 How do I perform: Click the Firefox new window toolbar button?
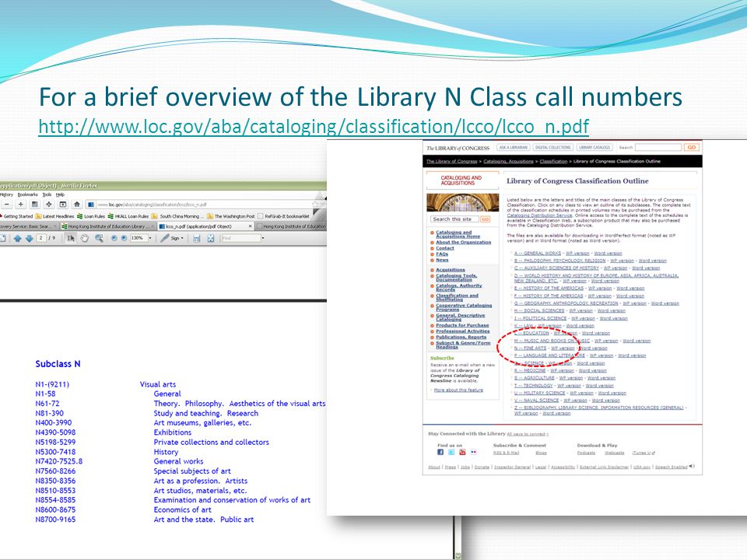click(x=62, y=205)
